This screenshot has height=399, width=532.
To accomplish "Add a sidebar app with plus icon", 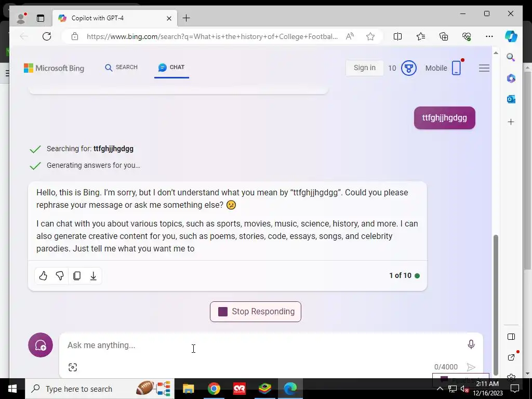I will pyautogui.click(x=511, y=122).
